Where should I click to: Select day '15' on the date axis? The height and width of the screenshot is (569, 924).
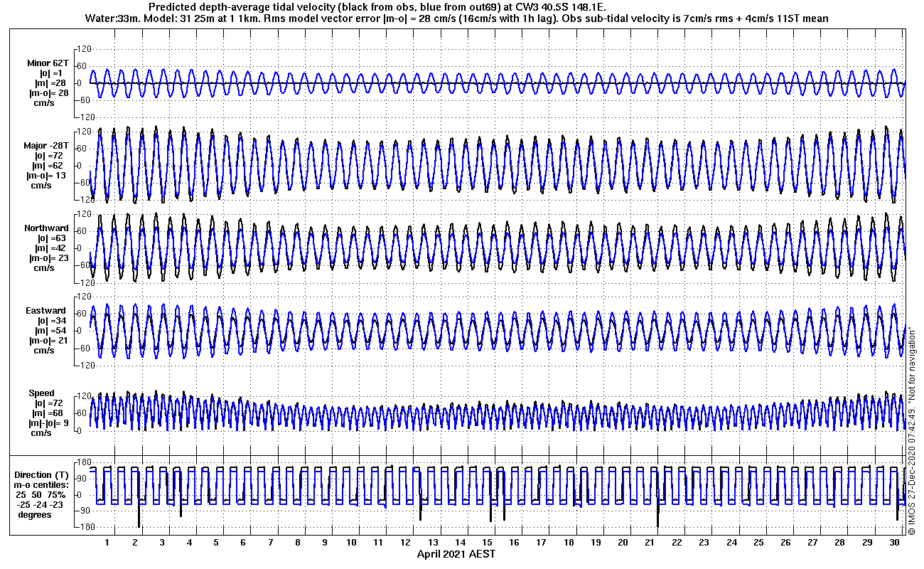pos(487,543)
